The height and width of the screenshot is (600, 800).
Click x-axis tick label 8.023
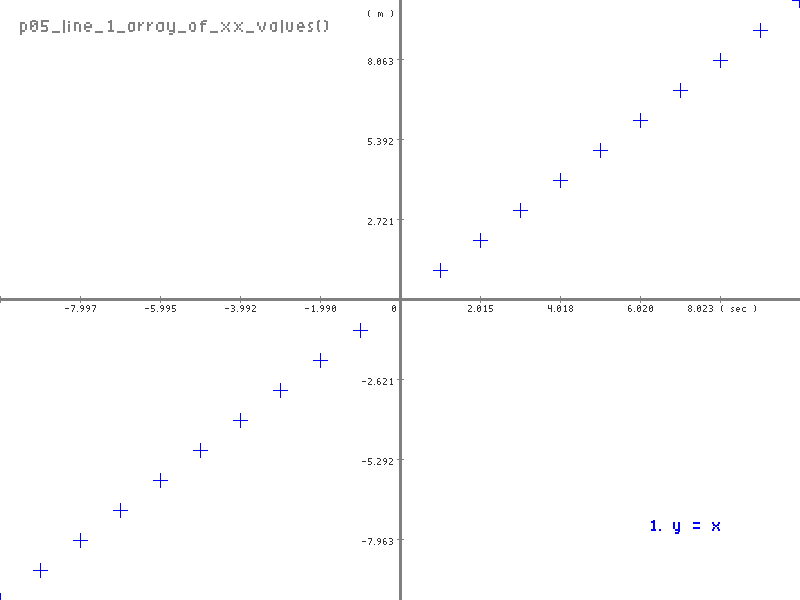[x=701, y=309]
